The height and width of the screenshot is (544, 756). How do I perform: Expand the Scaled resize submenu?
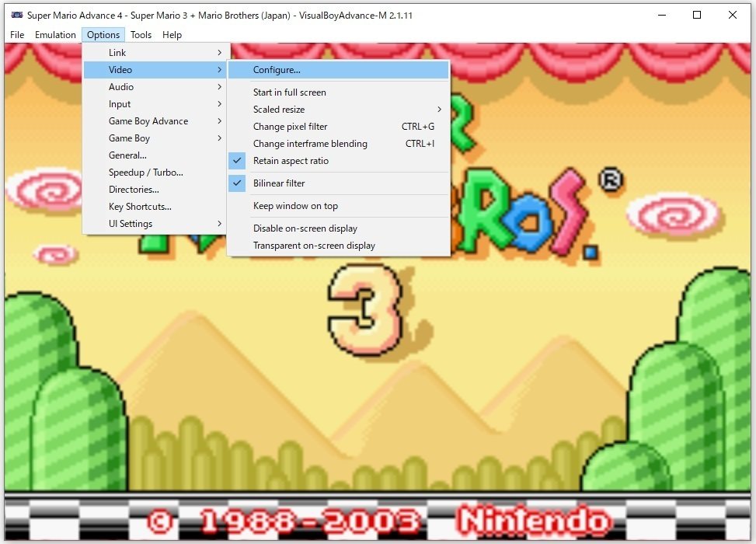tap(339, 110)
